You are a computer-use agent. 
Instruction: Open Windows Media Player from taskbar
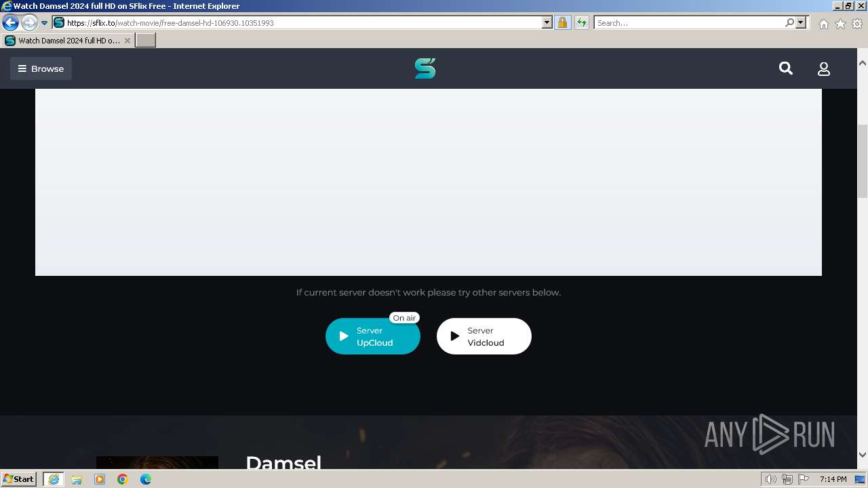[x=100, y=479]
